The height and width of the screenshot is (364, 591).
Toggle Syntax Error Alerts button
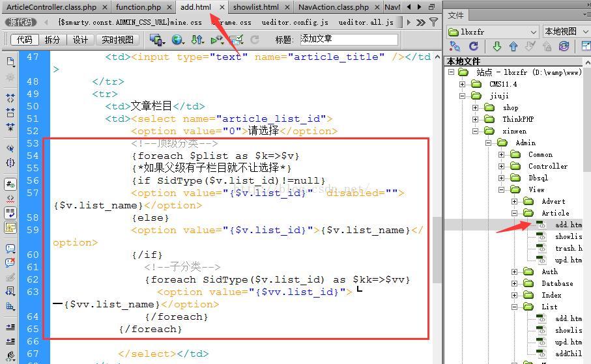tap(10, 227)
